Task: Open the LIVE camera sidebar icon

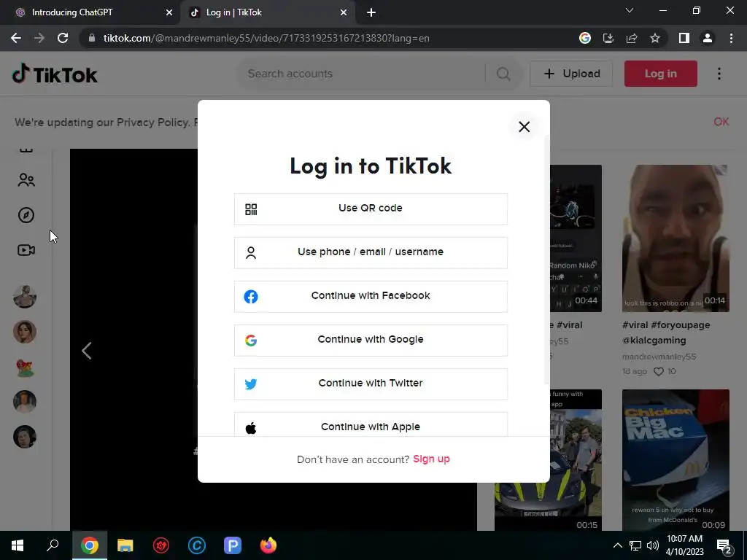Action: tap(26, 250)
